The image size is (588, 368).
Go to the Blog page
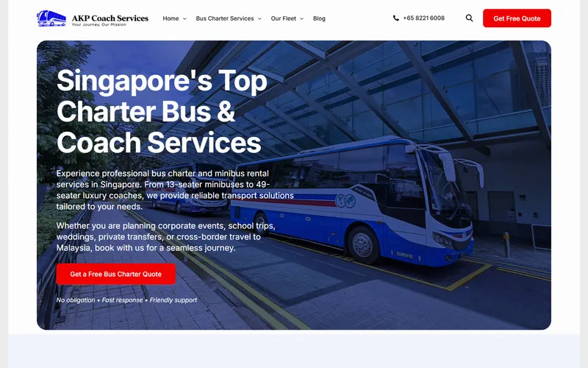[x=319, y=18]
